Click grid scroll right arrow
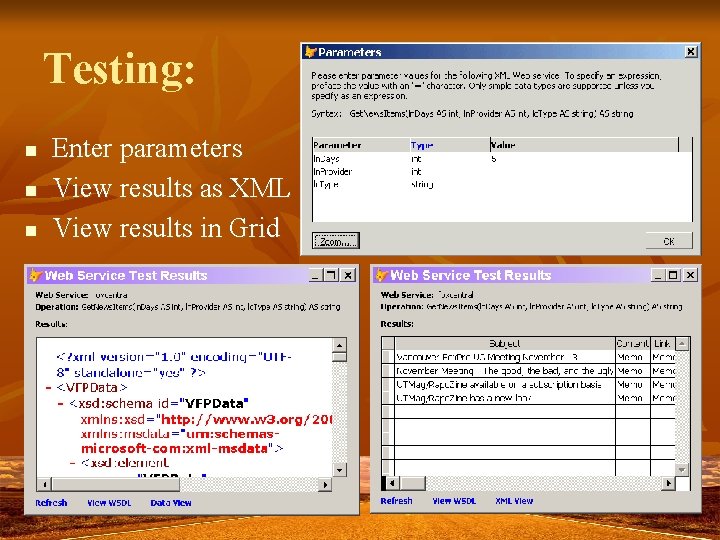Image resolution: width=720 pixels, height=540 pixels. point(668,483)
